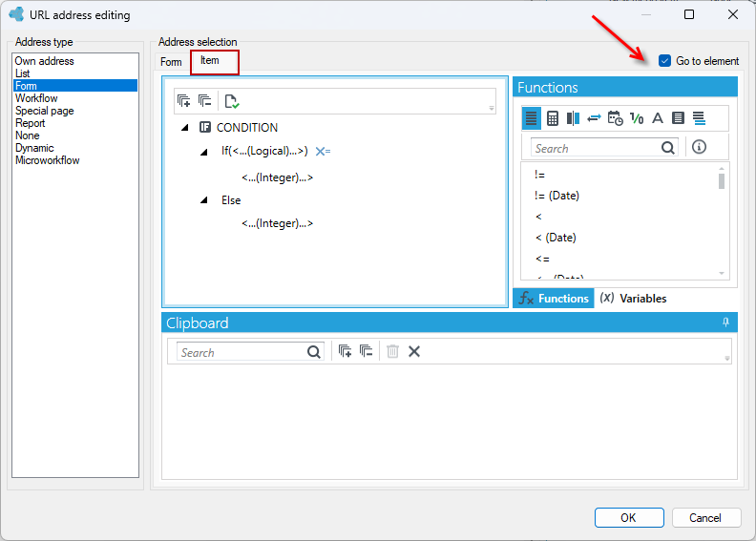Select the '!= (Date)' function
This screenshot has height=541, width=756.
click(x=556, y=196)
